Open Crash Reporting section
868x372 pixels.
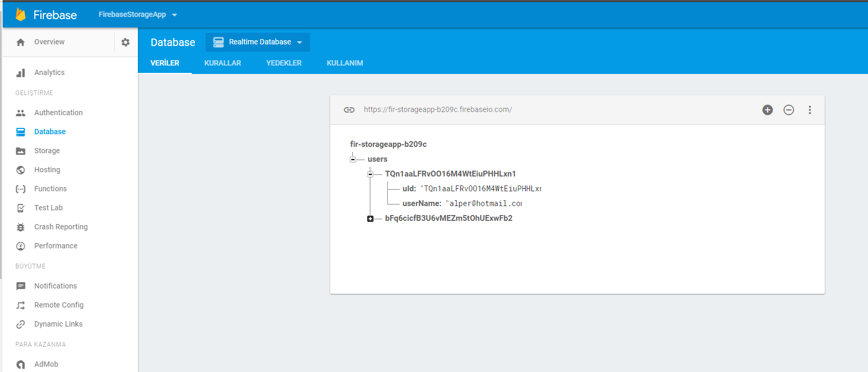61,227
